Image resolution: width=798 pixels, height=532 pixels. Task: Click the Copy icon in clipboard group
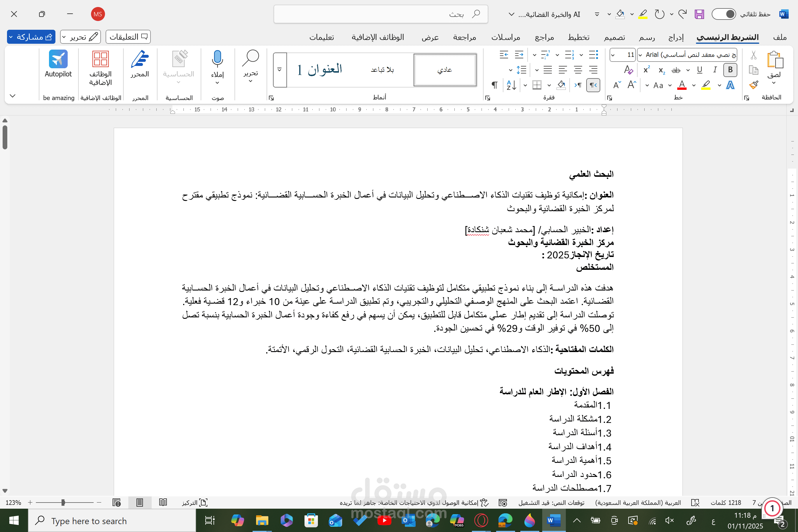click(x=754, y=70)
